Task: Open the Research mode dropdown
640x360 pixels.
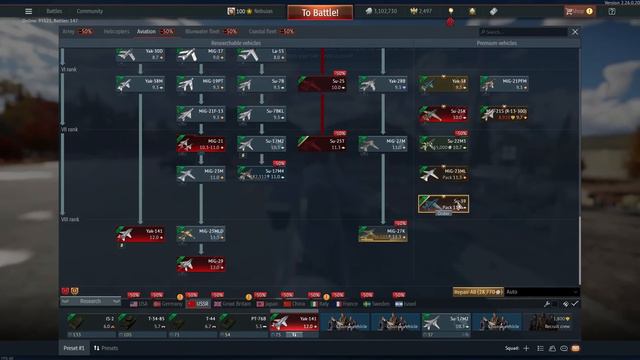Action: tap(91, 301)
